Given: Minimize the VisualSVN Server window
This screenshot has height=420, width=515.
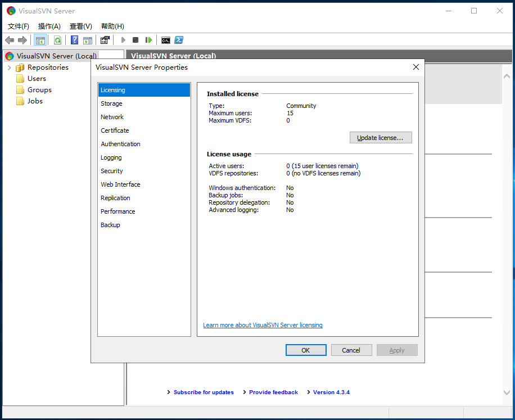Looking at the screenshot, I should (x=449, y=11).
